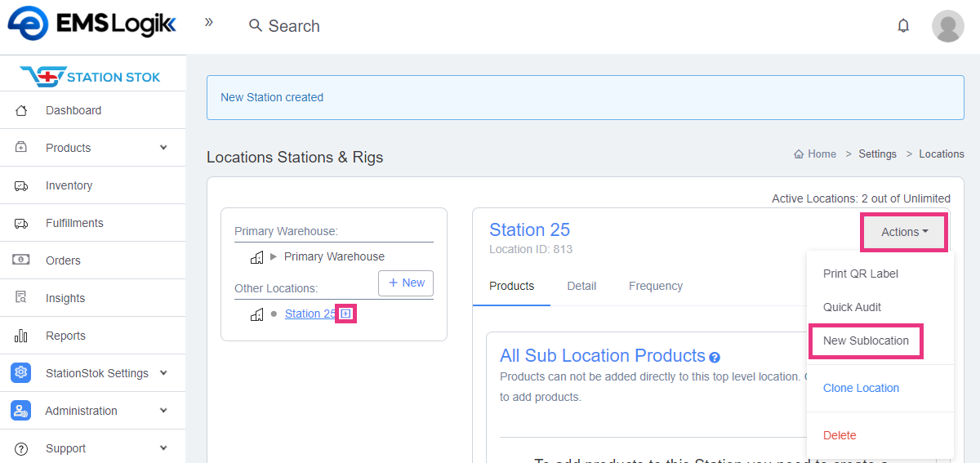Viewport: 980px width, 463px height.
Task: Select New Sublocation from Actions menu
Action: click(x=866, y=341)
